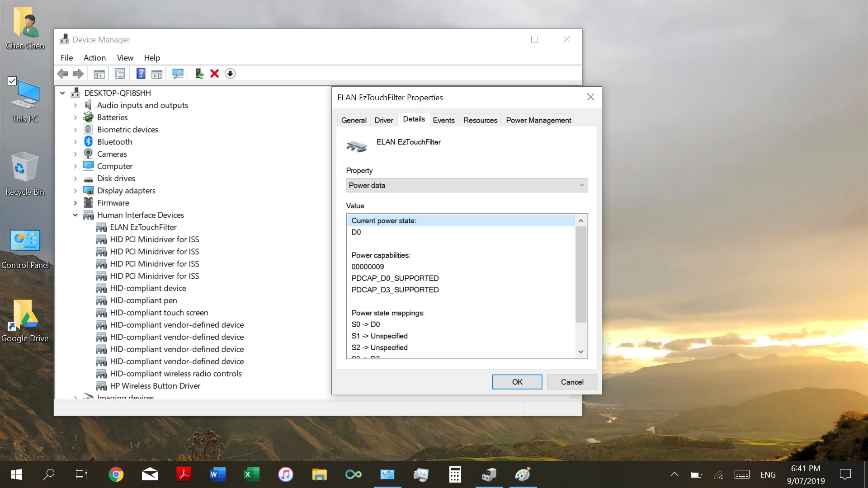This screenshot has height=488, width=868.
Task: Click the Cancel button
Action: point(572,382)
